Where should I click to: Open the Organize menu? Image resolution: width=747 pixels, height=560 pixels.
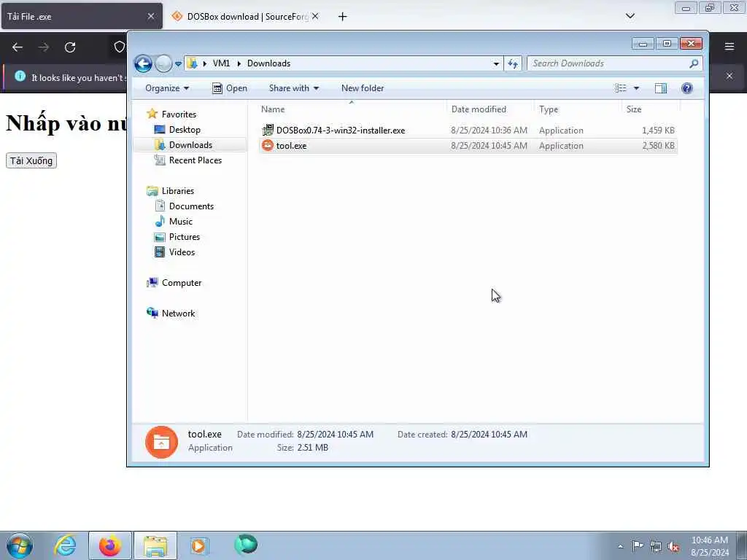click(167, 88)
